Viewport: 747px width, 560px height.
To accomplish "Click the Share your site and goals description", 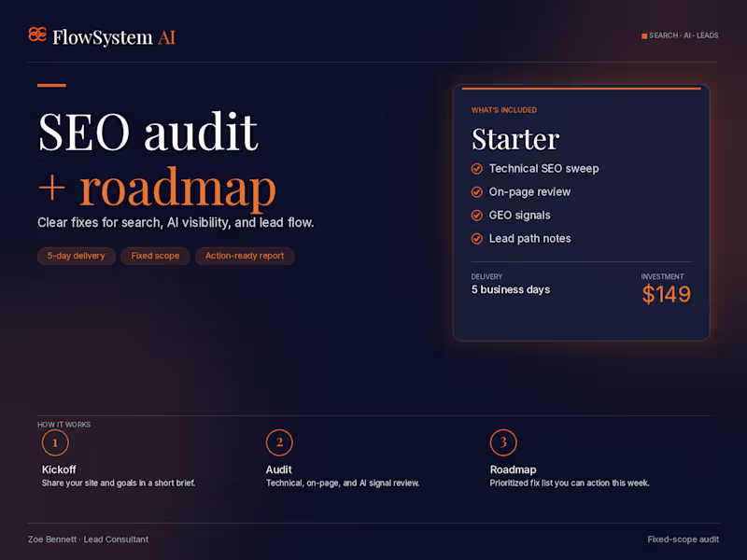I will [119, 483].
